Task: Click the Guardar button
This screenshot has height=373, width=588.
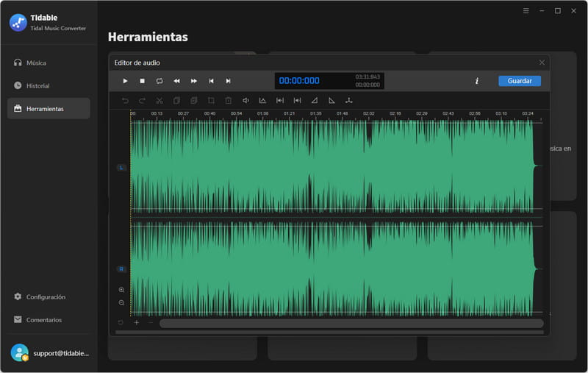Action: coord(520,81)
